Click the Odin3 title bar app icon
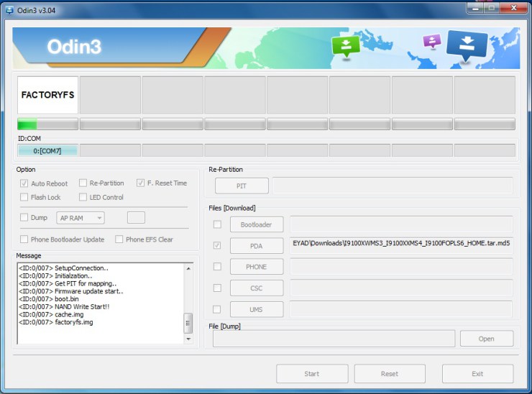 (9, 9)
